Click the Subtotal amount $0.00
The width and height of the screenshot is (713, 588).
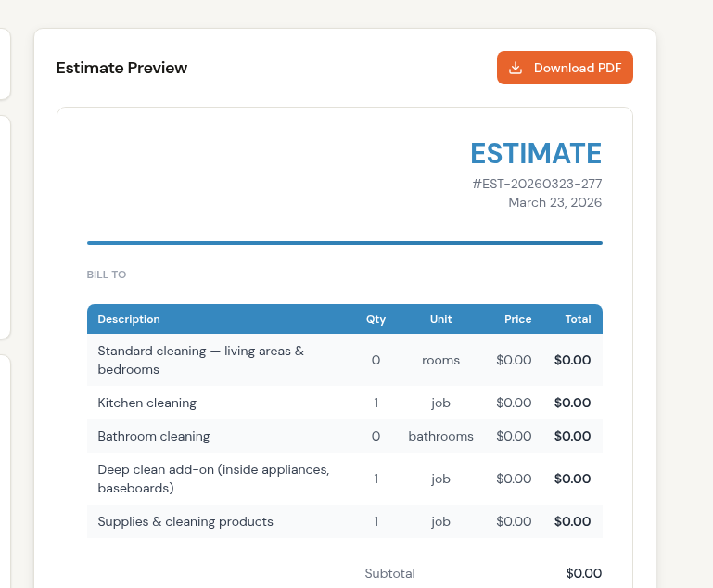(x=584, y=573)
